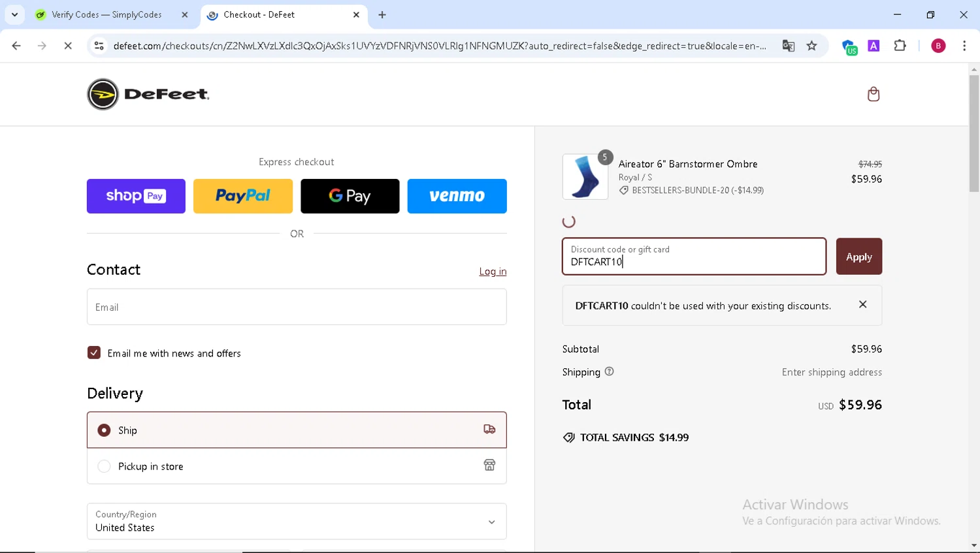The height and width of the screenshot is (553, 980).
Task: Open the Log in link
Action: pos(493,272)
